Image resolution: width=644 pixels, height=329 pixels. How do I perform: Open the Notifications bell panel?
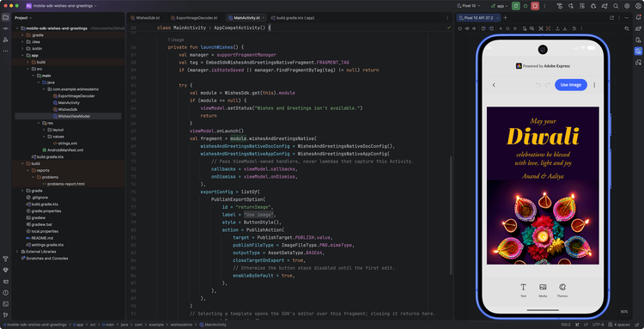click(x=638, y=17)
